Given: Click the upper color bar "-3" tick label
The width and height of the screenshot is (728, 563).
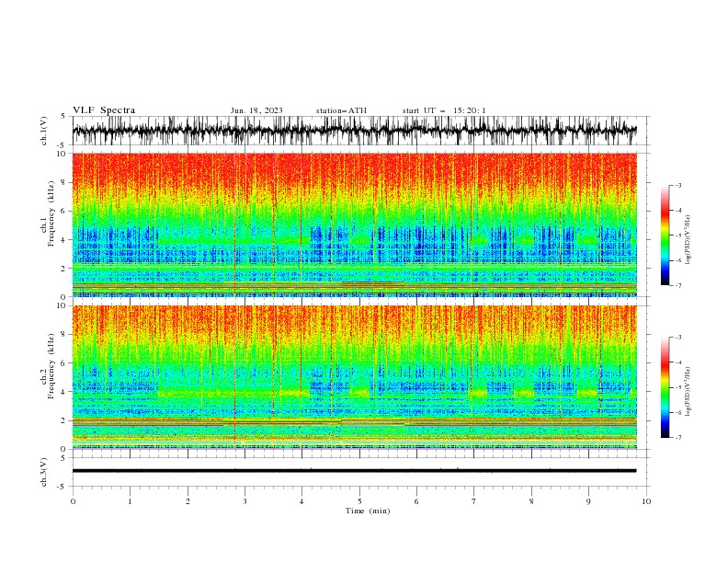Looking at the screenshot, I should tap(677, 185).
